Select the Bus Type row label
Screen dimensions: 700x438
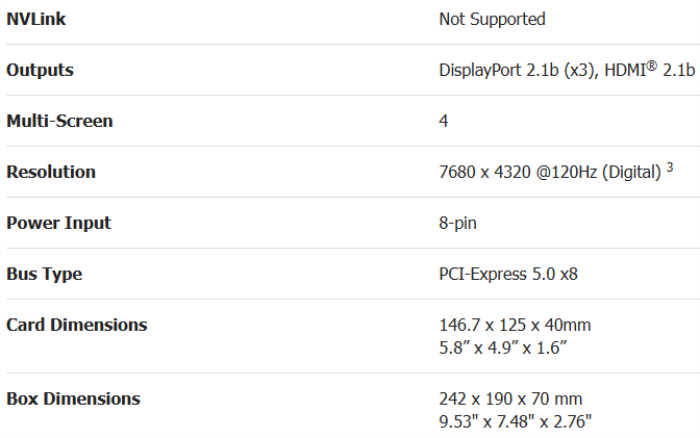44,274
